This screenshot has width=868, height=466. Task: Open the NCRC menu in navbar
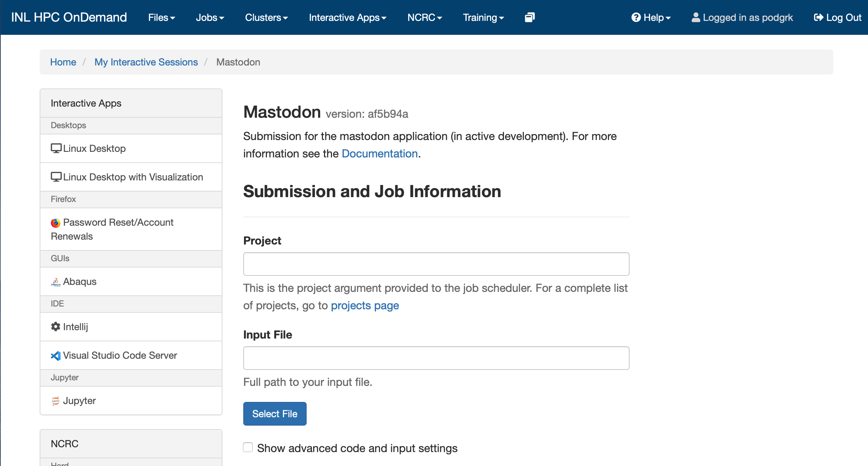point(425,17)
